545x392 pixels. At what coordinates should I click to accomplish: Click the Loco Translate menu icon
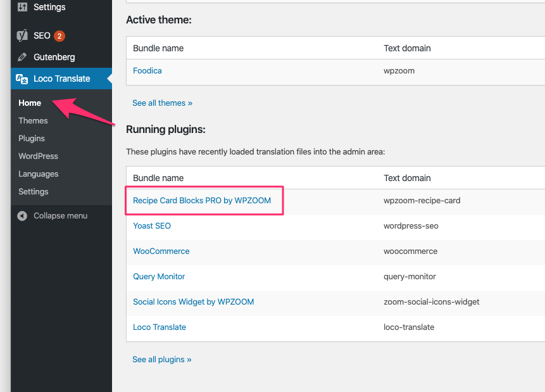[22, 79]
